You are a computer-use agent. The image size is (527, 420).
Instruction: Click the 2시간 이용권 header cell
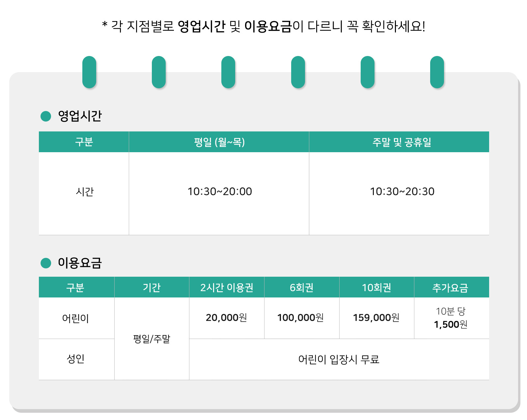(227, 288)
